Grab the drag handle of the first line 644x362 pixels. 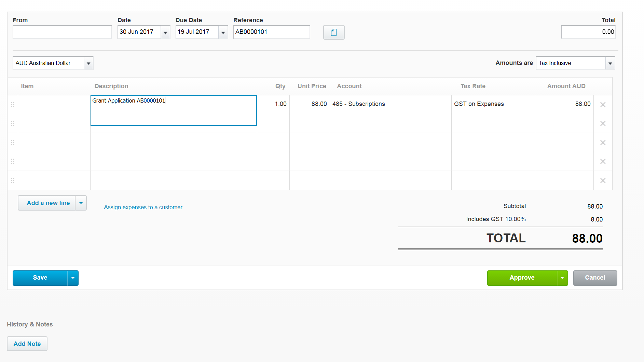[x=13, y=105]
